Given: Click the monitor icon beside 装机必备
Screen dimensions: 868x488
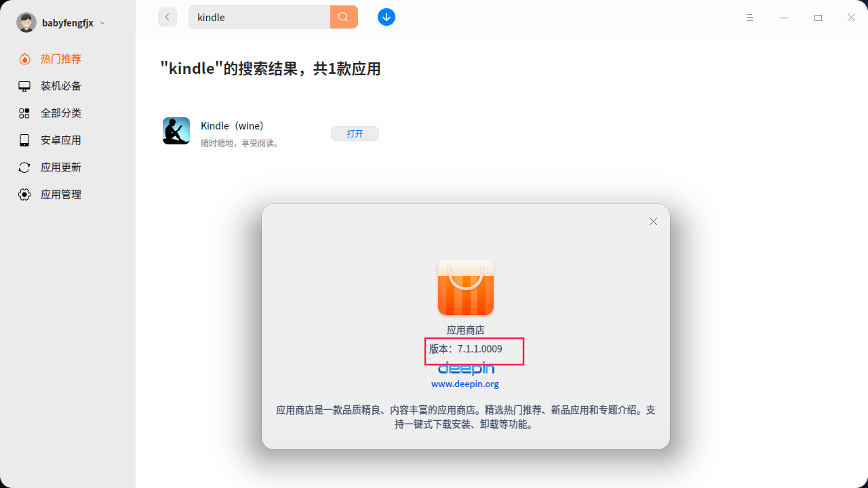Looking at the screenshot, I should tap(24, 86).
